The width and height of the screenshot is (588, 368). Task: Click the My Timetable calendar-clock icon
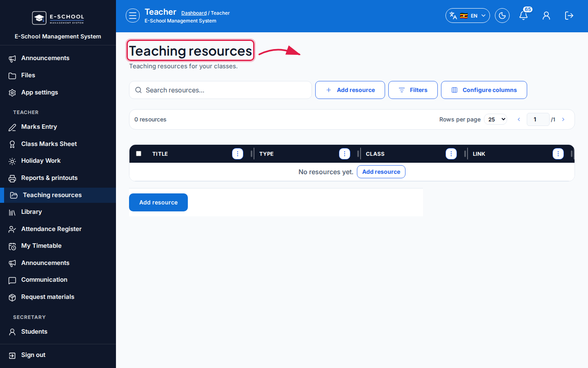[x=12, y=246]
